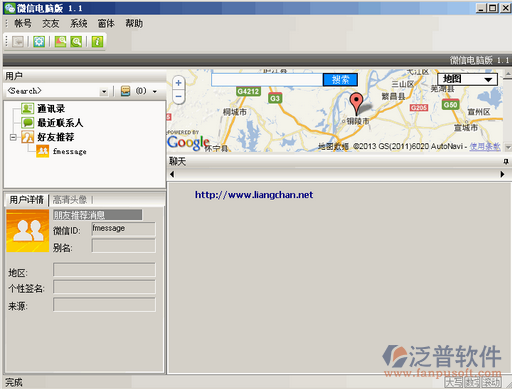Click the grayed first toolbar icon
The width and height of the screenshot is (512, 389).
click(x=18, y=42)
